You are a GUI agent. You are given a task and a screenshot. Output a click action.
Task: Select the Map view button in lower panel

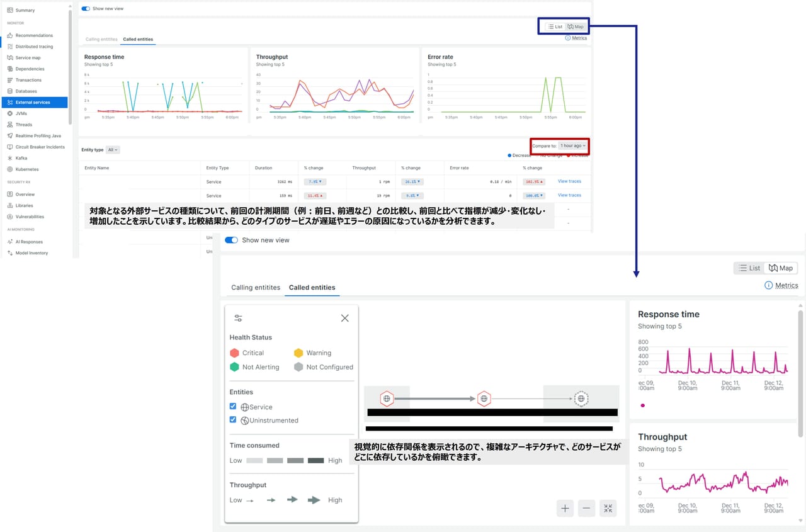(x=781, y=268)
